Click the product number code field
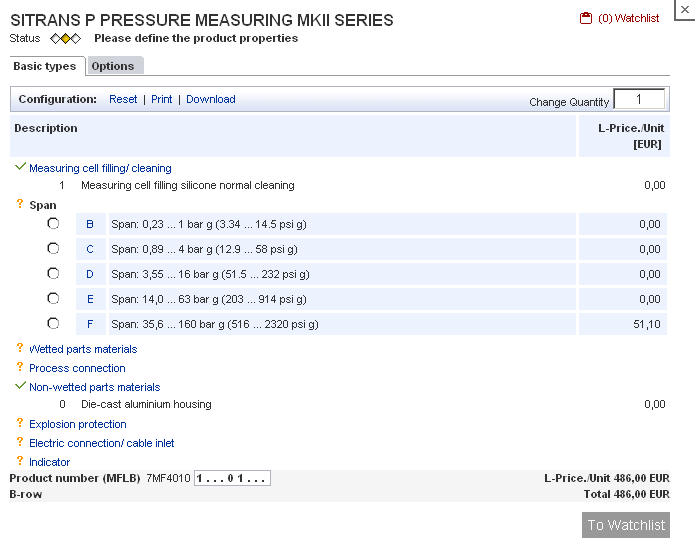Screen dimensions: 695x548 [232, 478]
